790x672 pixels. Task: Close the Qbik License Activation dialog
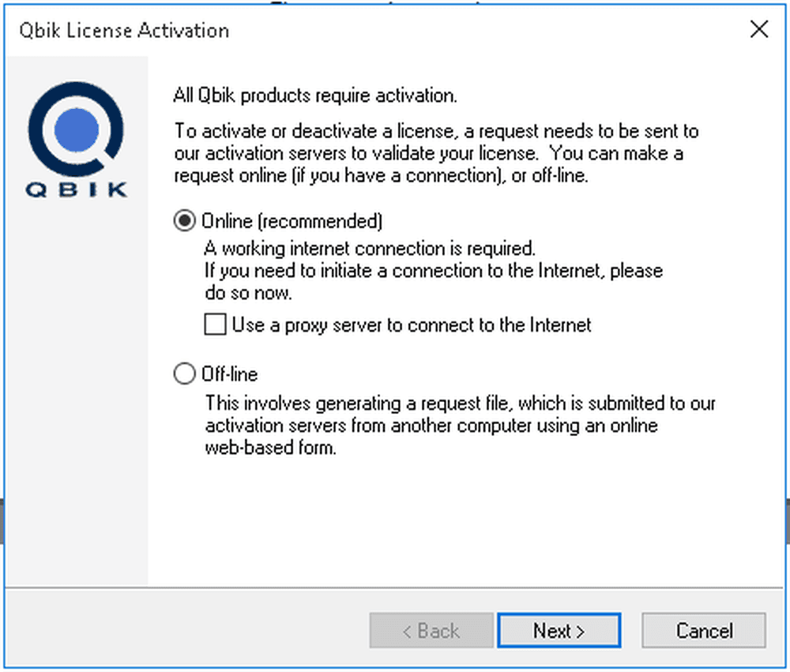pos(758,29)
